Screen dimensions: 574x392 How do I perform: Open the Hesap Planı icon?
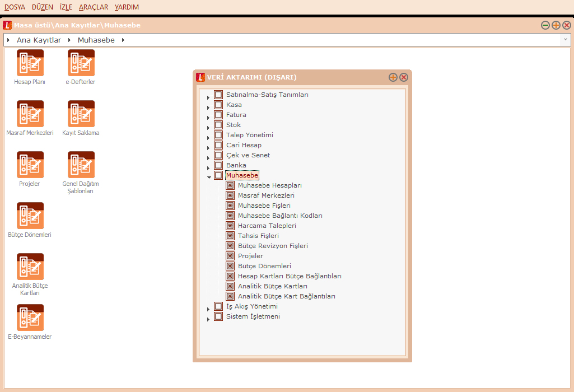coord(30,63)
